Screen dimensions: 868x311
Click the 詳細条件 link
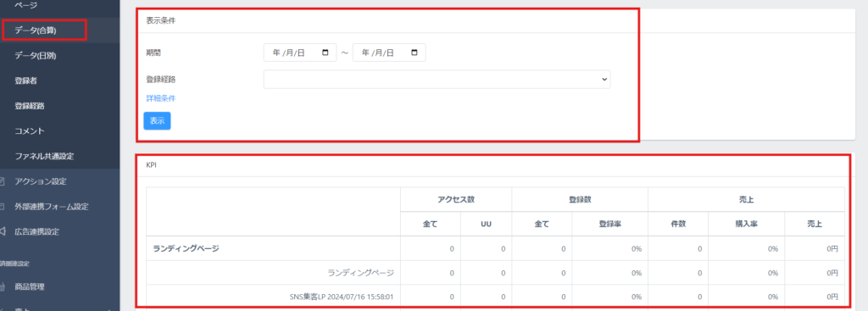tap(160, 98)
